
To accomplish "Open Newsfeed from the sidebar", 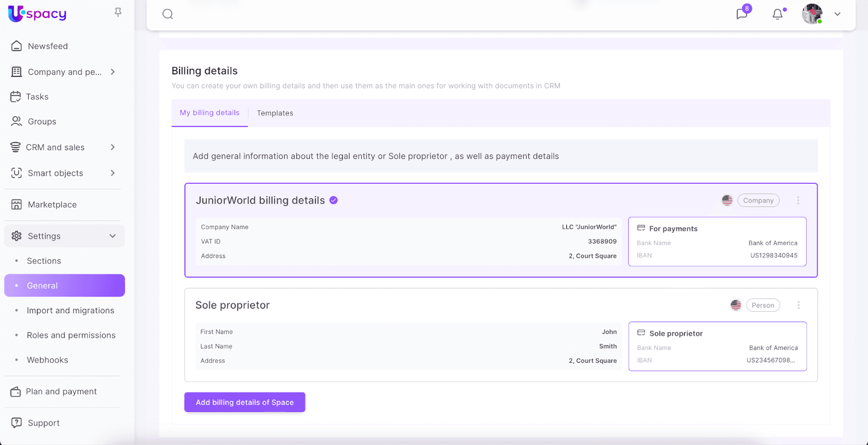I will [48, 46].
